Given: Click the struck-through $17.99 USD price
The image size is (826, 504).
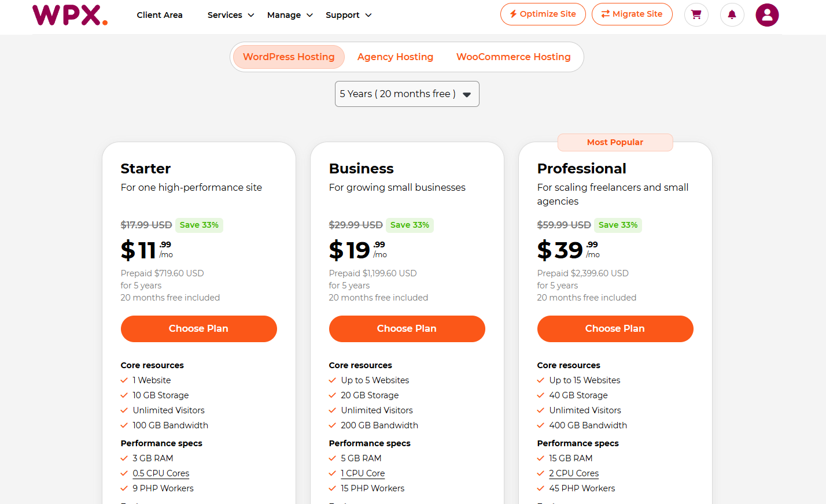Looking at the screenshot, I should click(146, 225).
